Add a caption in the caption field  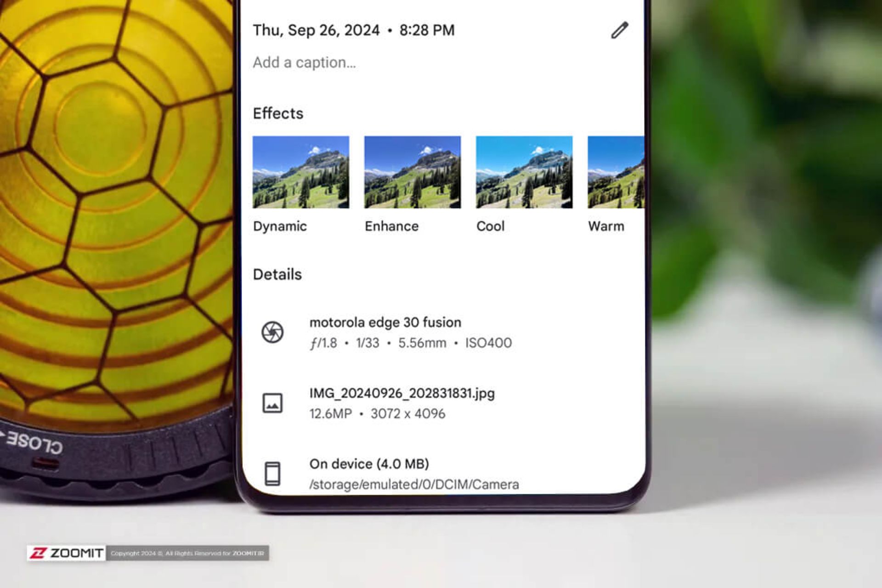tap(305, 62)
